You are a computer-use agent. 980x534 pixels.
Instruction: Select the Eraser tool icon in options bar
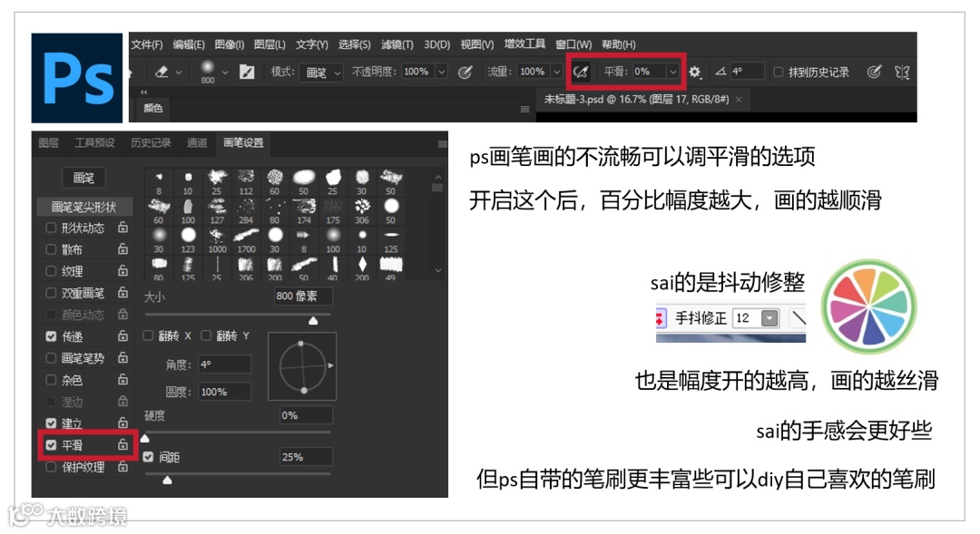[x=162, y=72]
